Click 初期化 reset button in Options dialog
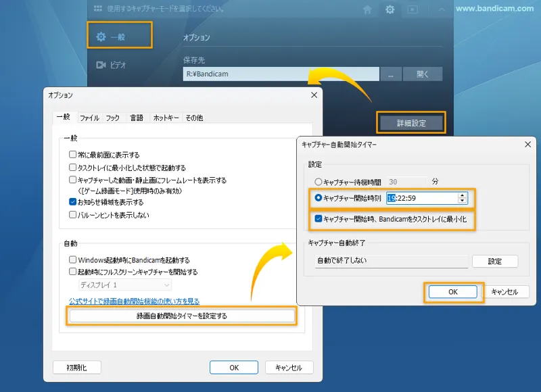The image size is (541, 392). tap(77, 368)
